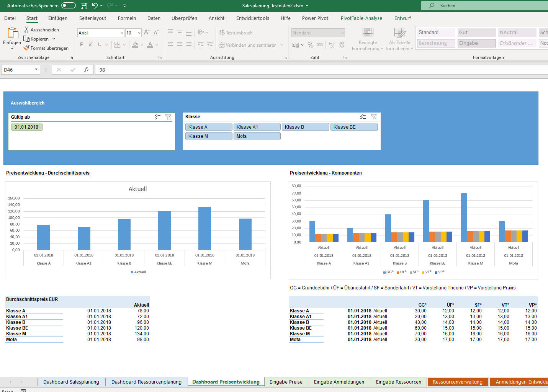This screenshot has width=548, height=392.
Task: Select 01.01.2018 slicer item
Action: tap(27, 127)
